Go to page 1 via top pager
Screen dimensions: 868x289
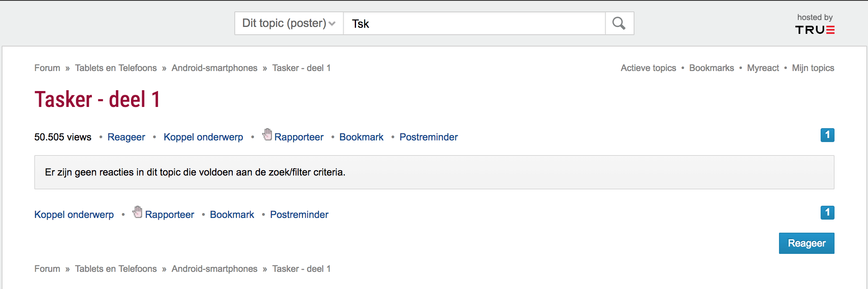pyautogui.click(x=827, y=135)
